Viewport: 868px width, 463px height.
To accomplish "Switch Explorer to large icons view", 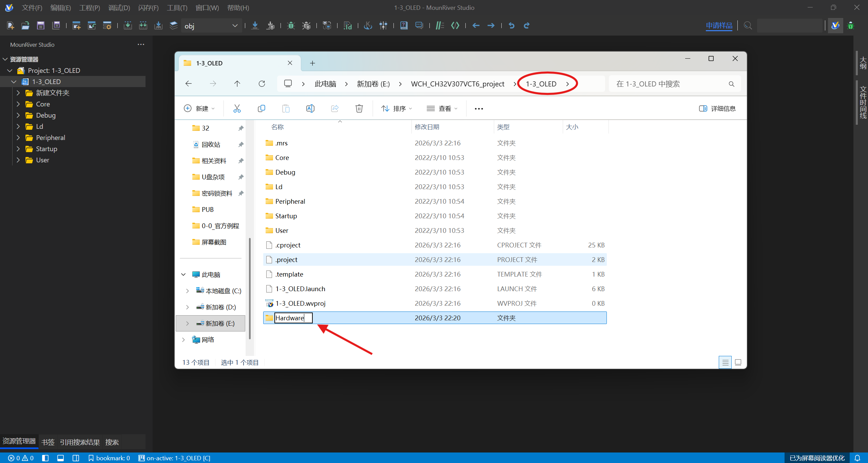I will click(x=738, y=362).
